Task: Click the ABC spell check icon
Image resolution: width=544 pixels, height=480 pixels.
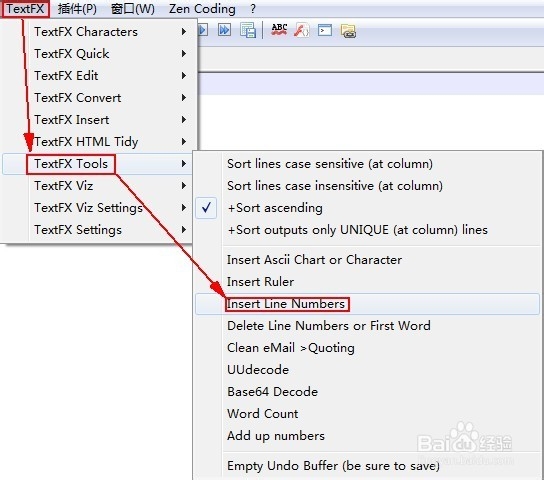Action: coord(279,30)
